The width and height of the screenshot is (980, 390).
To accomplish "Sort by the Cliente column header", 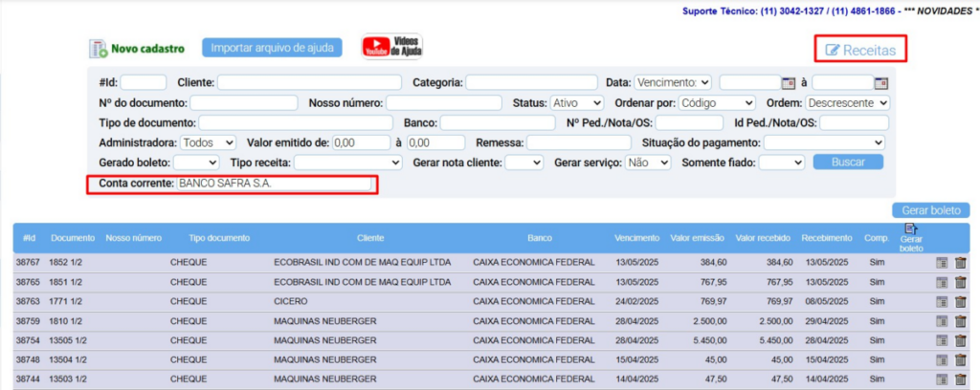I will pyautogui.click(x=370, y=238).
